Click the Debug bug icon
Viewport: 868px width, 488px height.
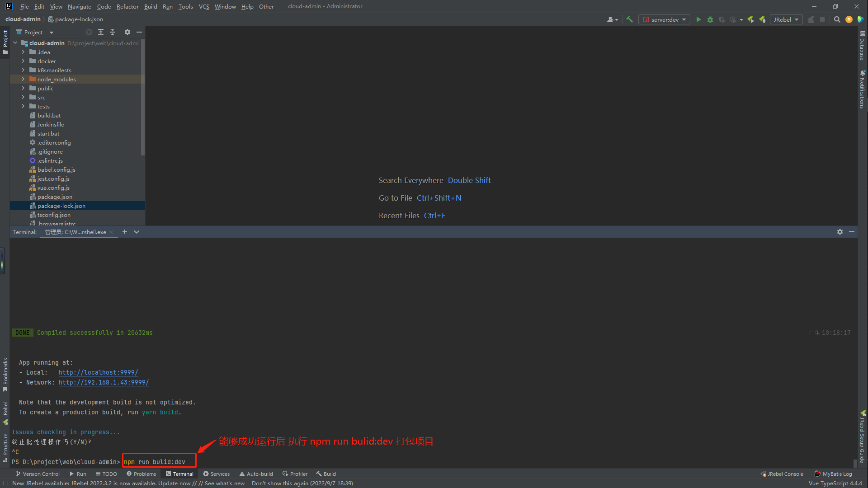710,19
